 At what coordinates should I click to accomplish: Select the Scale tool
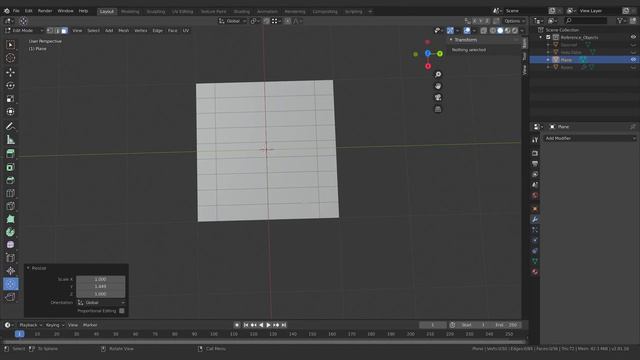click(x=11, y=99)
